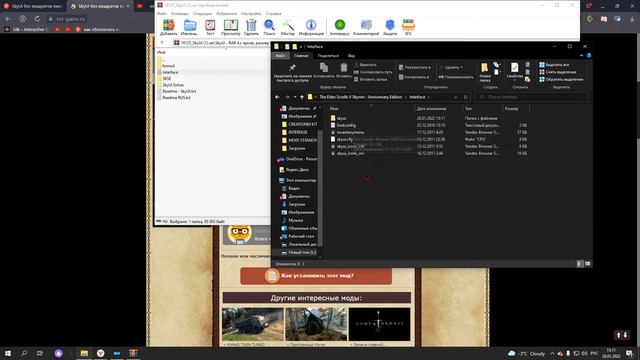Open Explorer Copy to (Копировать в) dropdown
The width and height of the screenshot is (640, 360).
(414, 77)
